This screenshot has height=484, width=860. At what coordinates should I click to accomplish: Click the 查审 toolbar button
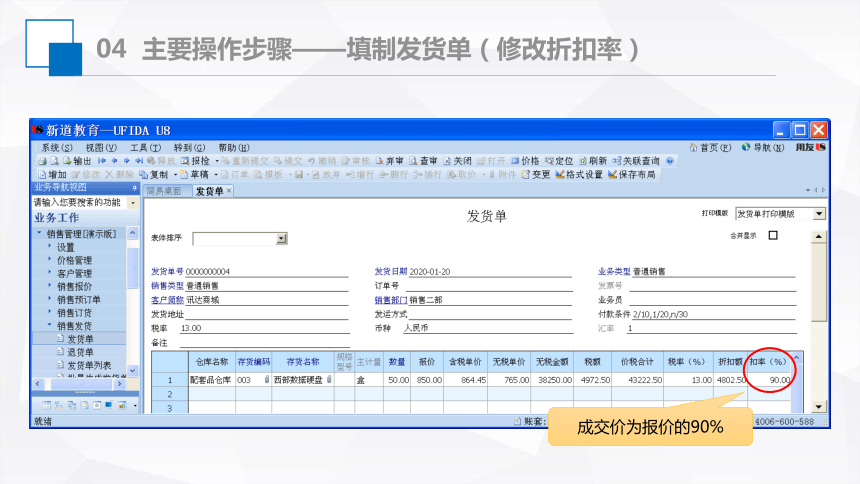tap(423, 161)
